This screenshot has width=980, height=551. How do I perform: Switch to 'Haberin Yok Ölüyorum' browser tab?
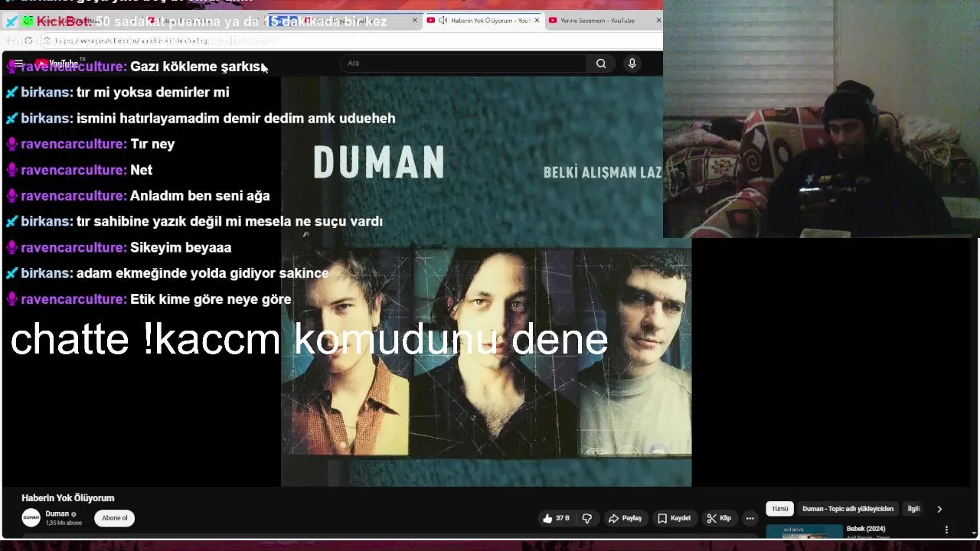tap(483, 21)
